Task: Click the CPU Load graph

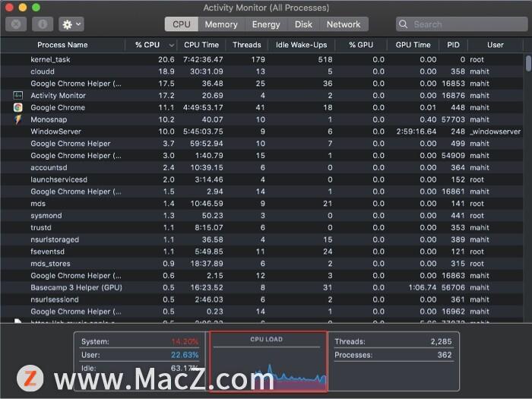Action: (268, 363)
